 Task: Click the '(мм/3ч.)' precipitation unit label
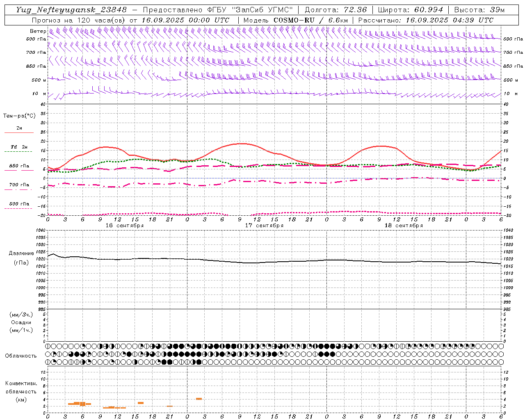pyautogui.click(x=21, y=315)
